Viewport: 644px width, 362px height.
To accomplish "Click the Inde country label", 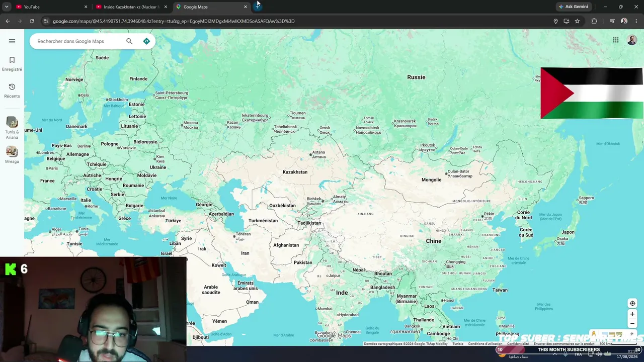I will pyautogui.click(x=342, y=293).
